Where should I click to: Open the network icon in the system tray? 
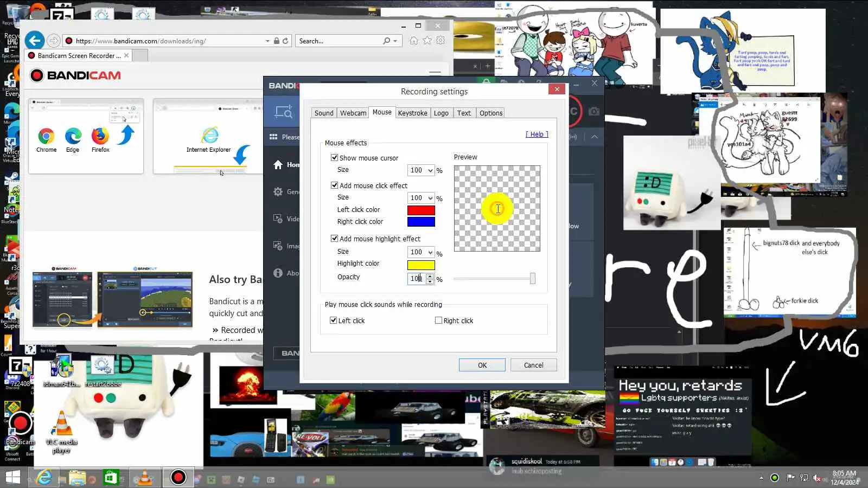[x=804, y=478]
